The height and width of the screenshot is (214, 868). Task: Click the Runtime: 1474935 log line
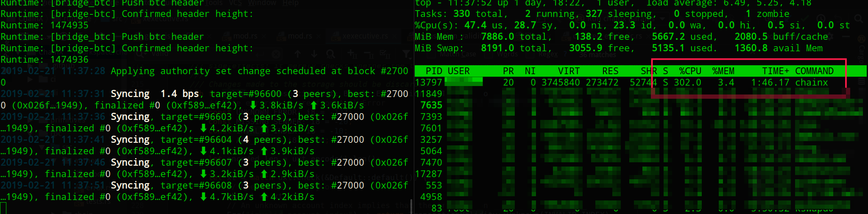pos(45,25)
